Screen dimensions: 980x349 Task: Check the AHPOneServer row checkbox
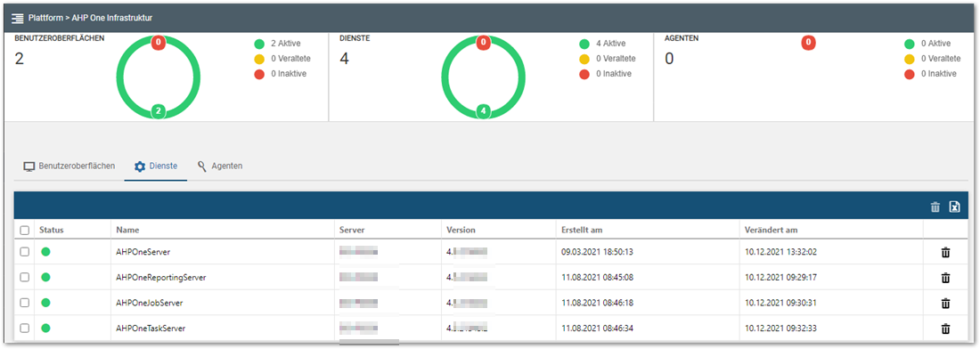25,252
